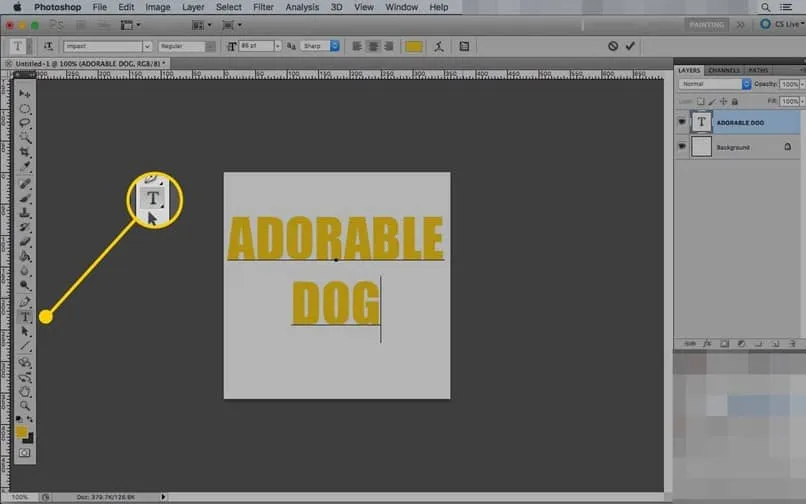Cancel current text edits
The height and width of the screenshot is (504, 806).
(613, 46)
